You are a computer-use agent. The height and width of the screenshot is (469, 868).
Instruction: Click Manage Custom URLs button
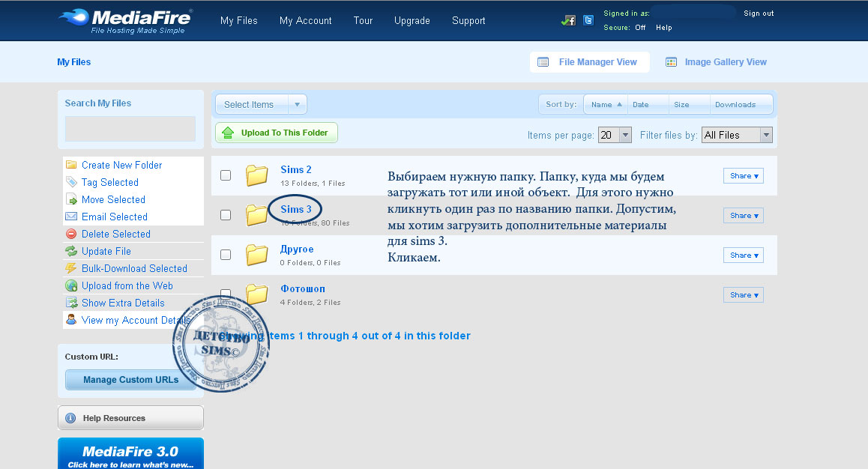coord(130,380)
